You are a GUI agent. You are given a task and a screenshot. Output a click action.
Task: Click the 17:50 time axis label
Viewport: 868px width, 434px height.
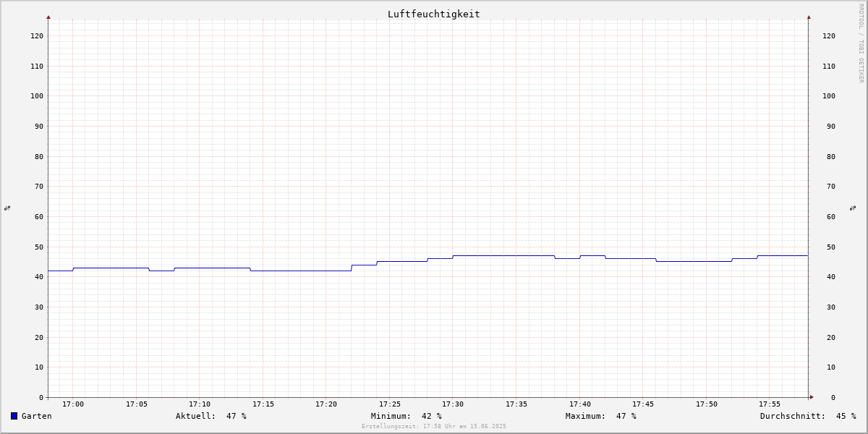click(707, 404)
